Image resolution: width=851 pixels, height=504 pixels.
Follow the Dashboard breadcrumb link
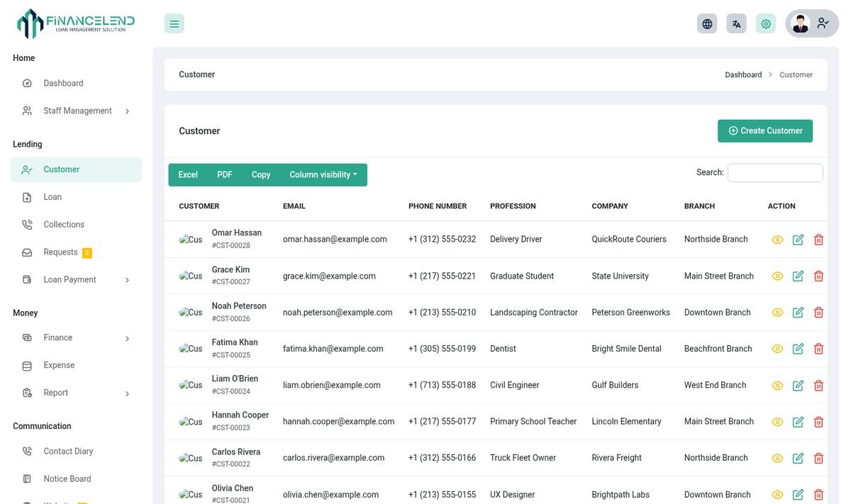point(743,74)
